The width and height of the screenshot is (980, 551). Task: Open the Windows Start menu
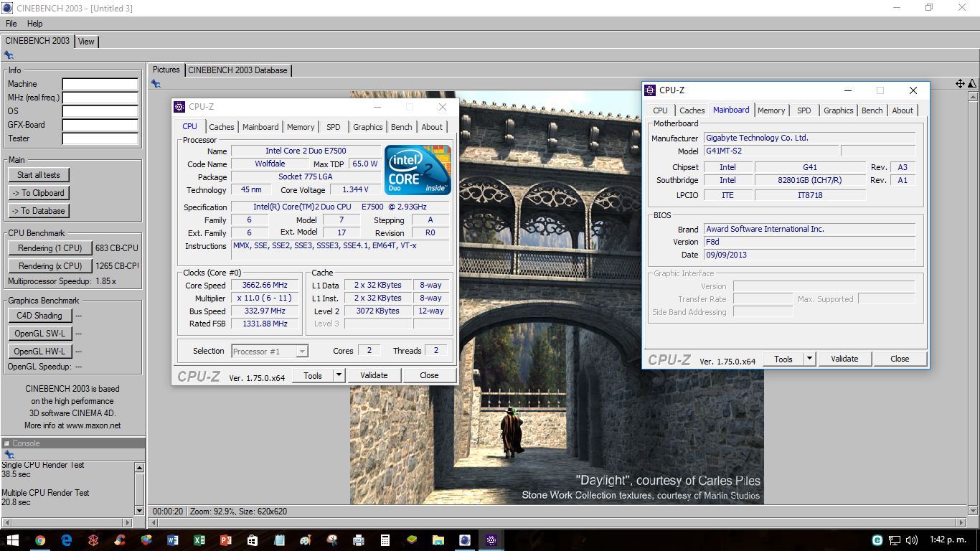pyautogui.click(x=12, y=540)
